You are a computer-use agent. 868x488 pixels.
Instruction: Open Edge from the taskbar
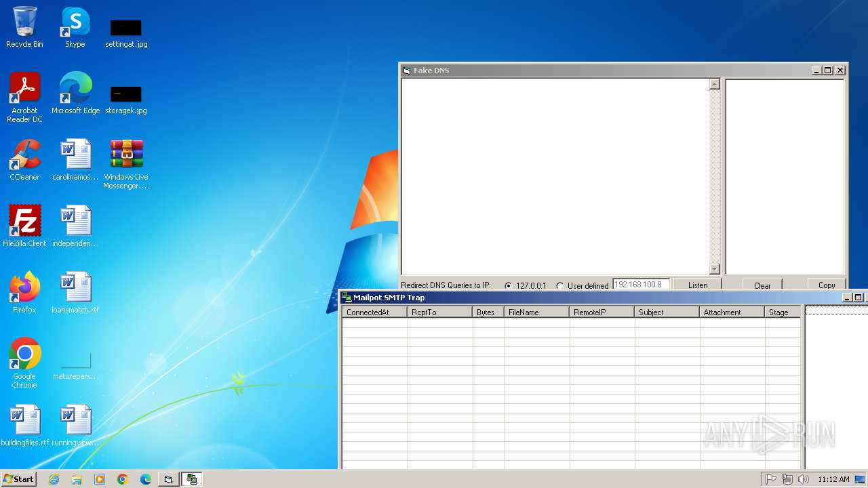146,479
